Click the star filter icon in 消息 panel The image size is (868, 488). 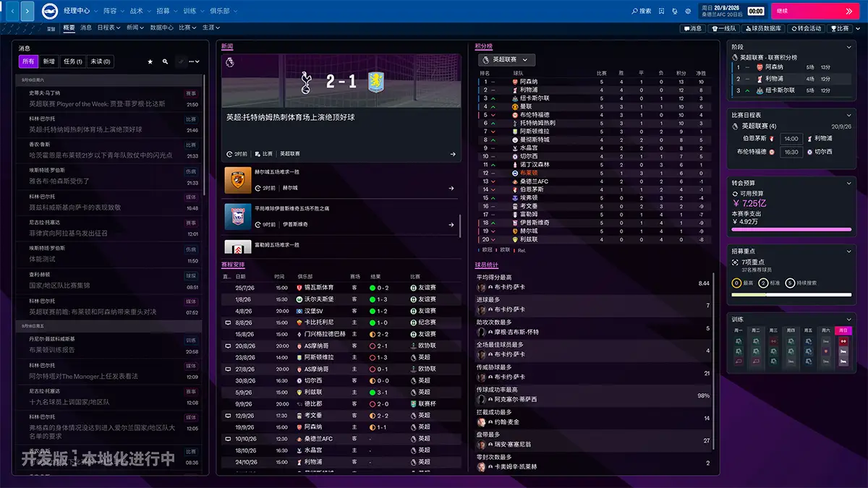(150, 62)
